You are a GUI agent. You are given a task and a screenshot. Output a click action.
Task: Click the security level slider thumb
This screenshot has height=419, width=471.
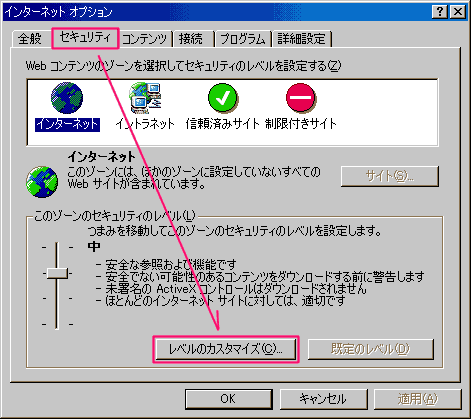click(x=57, y=273)
